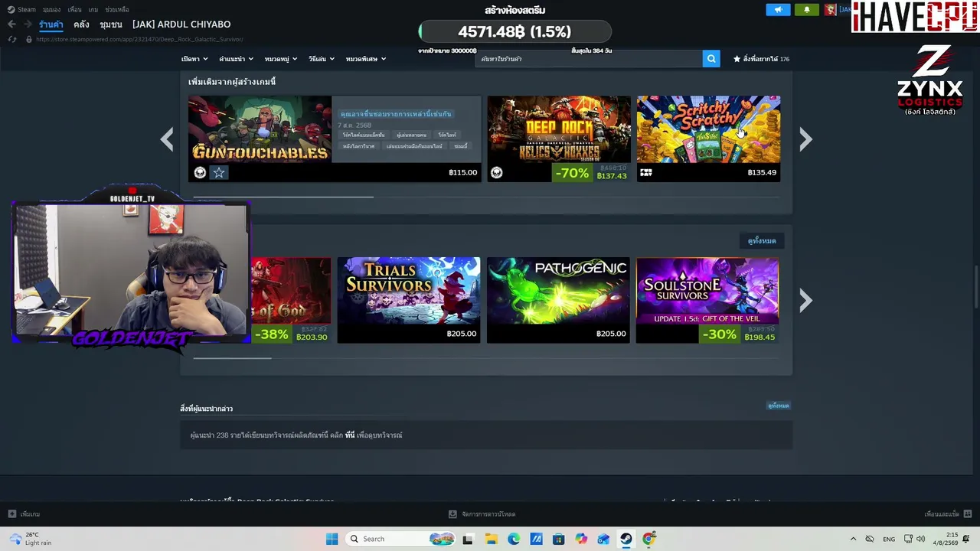Click the developer skull icon on Guntouchables card
The width and height of the screenshot is (980, 551).
[x=200, y=173]
